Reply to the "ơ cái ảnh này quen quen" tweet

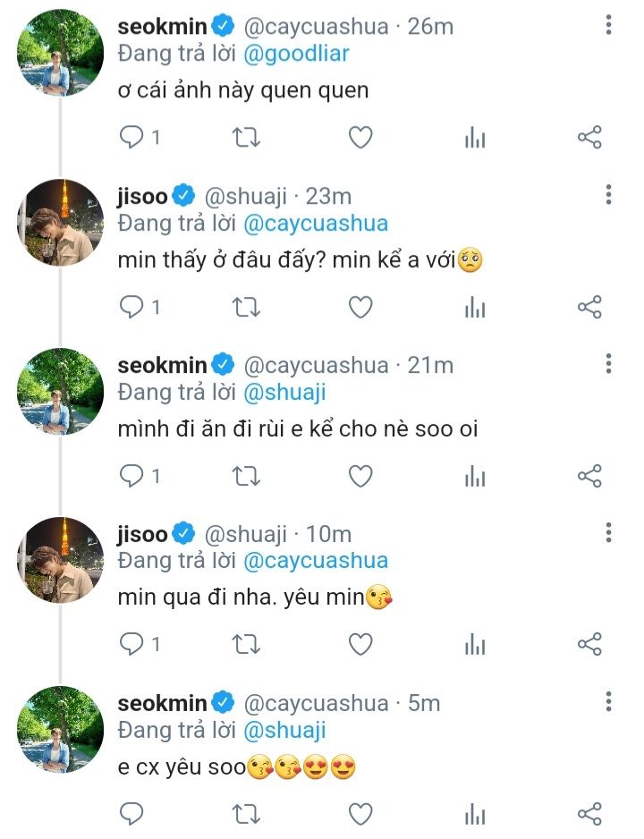(x=132, y=138)
